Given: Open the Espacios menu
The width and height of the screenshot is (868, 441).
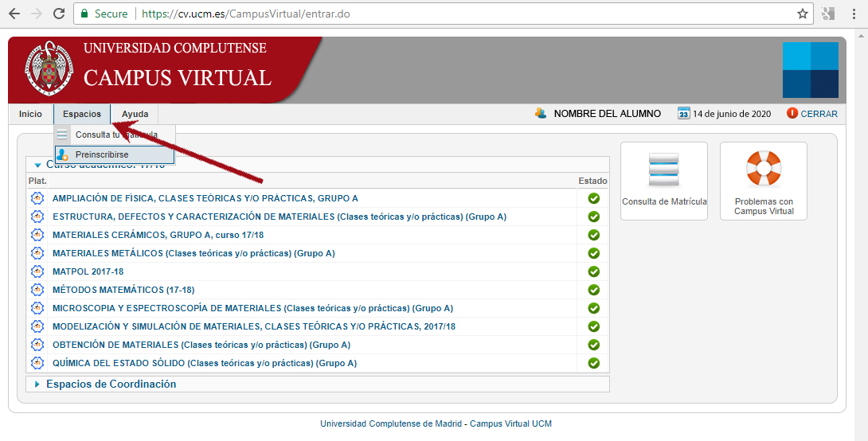Looking at the screenshot, I should (x=82, y=114).
